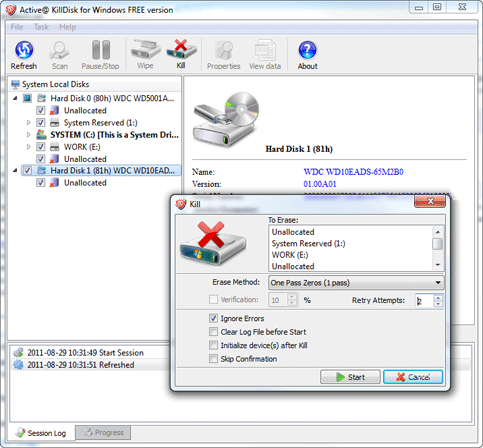483x448 pixels.
Task: Switch to the Session Log tab
Action: (41, 433)
